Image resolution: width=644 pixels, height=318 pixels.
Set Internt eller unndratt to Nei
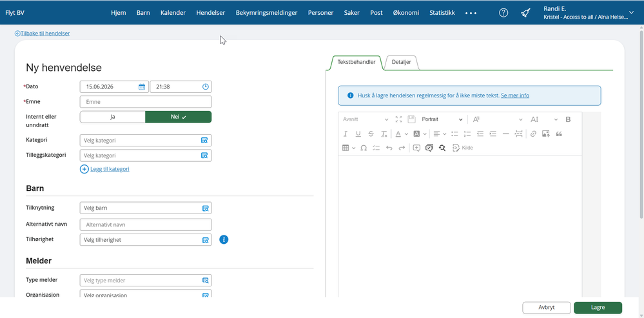179,117
